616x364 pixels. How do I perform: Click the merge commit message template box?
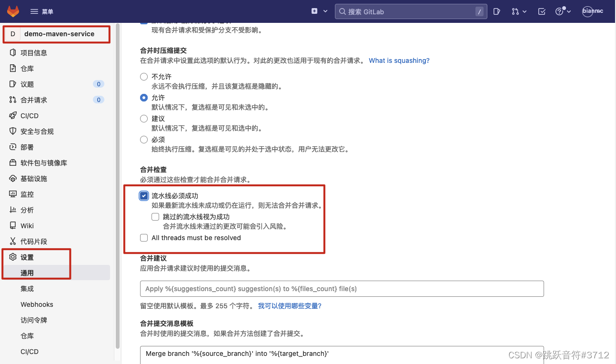[342, 355]
